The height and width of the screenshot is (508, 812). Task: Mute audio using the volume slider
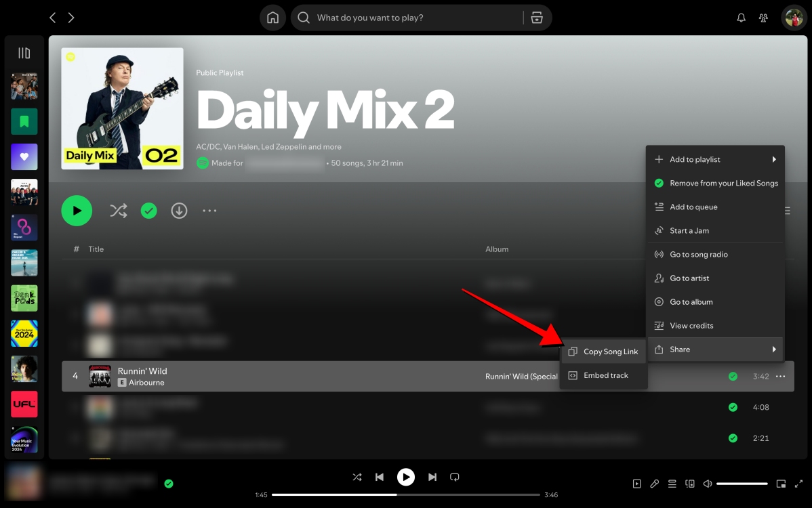pos(707,484)
